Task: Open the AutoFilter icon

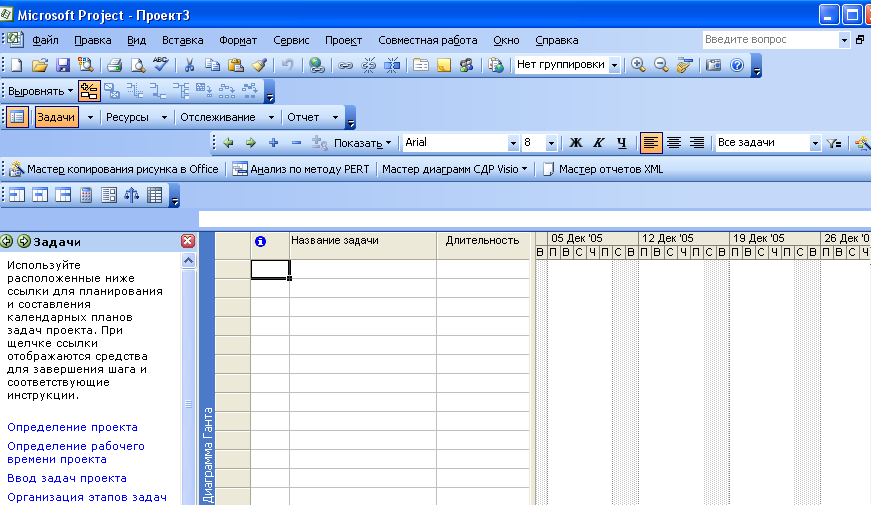Action: 834,143
